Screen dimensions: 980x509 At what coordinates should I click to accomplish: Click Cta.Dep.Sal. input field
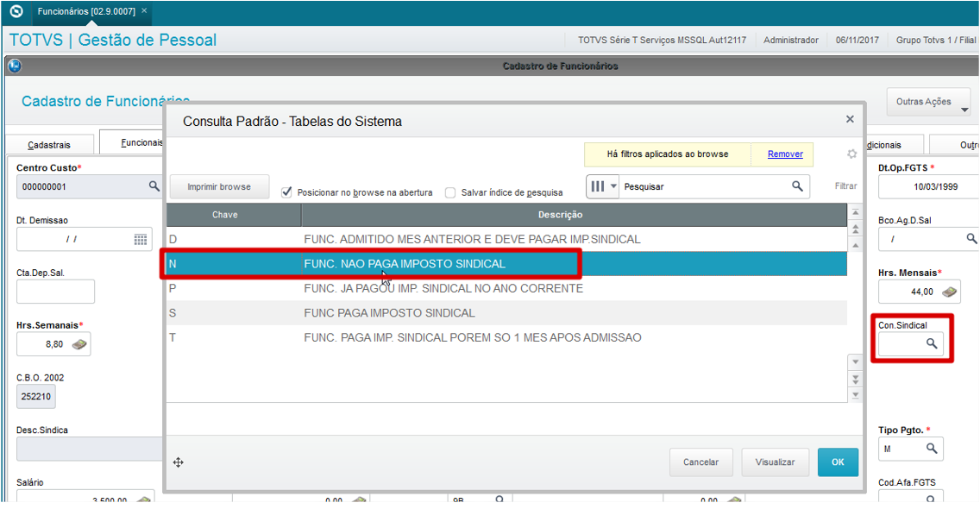pos(55,292)
